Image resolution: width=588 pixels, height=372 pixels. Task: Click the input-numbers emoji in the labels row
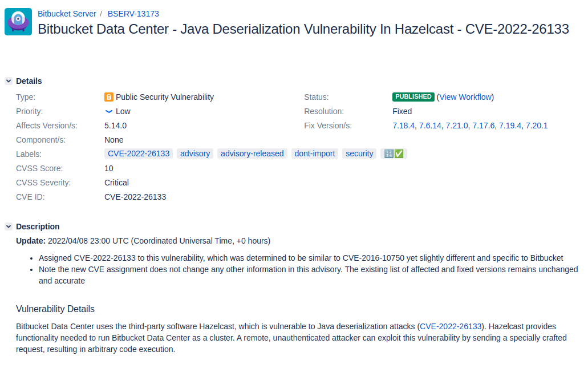(389, 153)
